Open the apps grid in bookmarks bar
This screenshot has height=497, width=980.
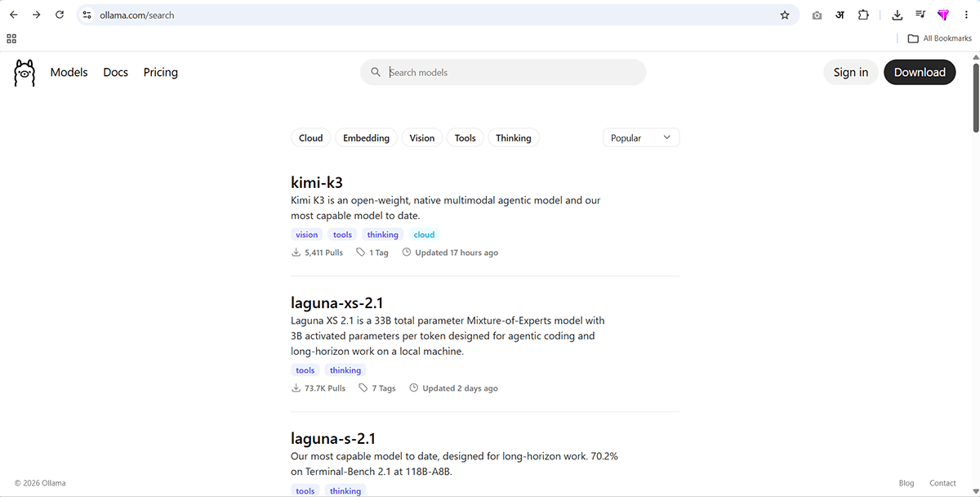[x=11, y=38]
